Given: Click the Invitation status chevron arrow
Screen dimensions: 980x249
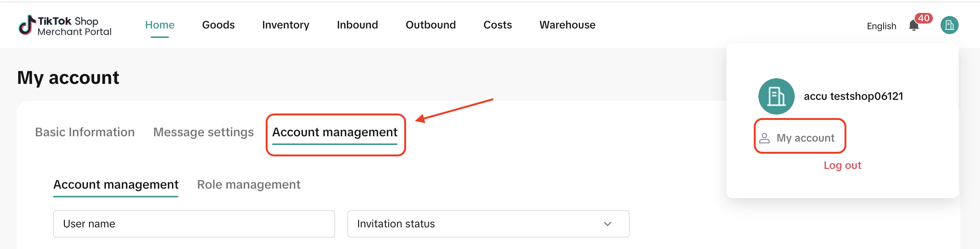Looking at the screenshot, I should pyautogui.click(x=607, y=224).
